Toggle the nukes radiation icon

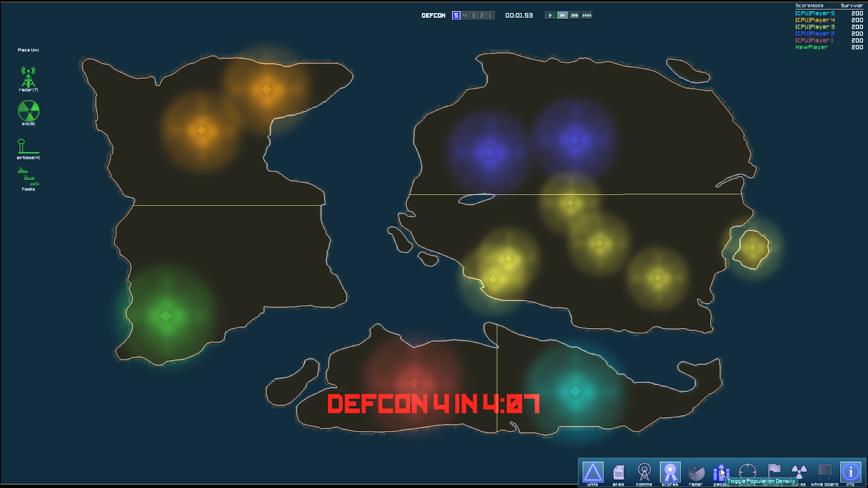799,471
